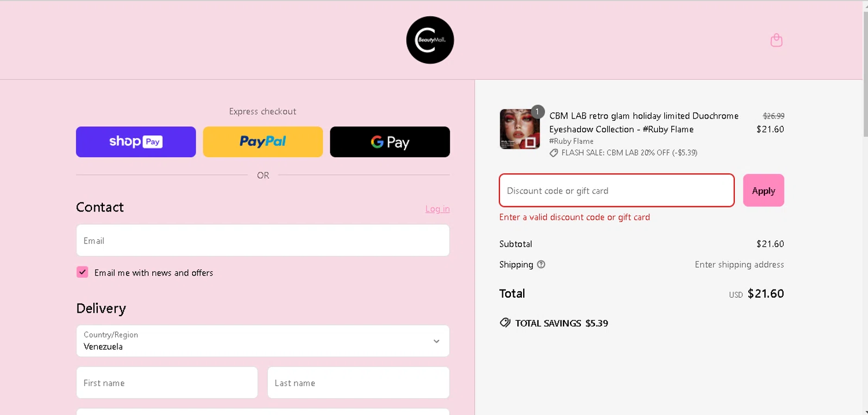Pay with Shop Pay express checkout
This screenshot has width=868, height=415.
click(136, 142)
